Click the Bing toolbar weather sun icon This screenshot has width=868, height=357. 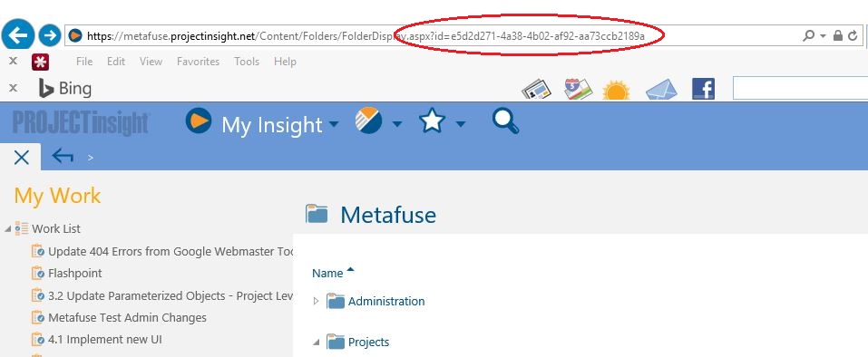(616, 90)
